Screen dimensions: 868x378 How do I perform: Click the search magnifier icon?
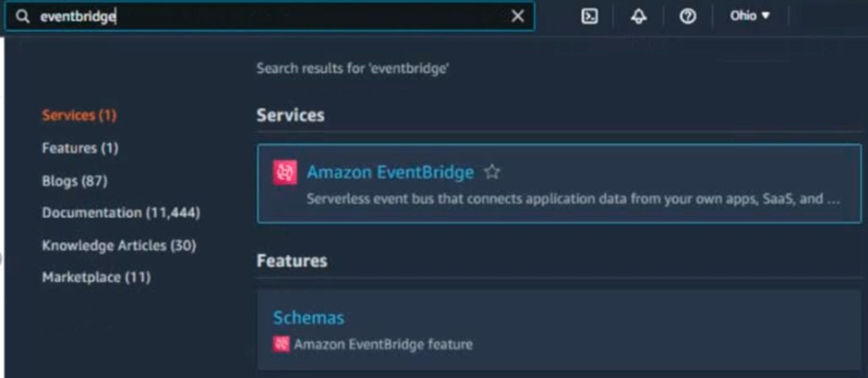(x=23, y=17)
